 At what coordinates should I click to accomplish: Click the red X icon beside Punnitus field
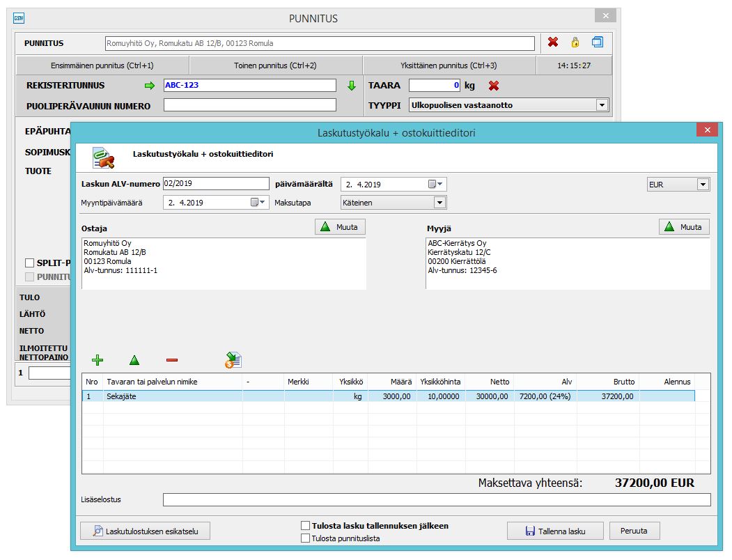(x=553, y=42)
